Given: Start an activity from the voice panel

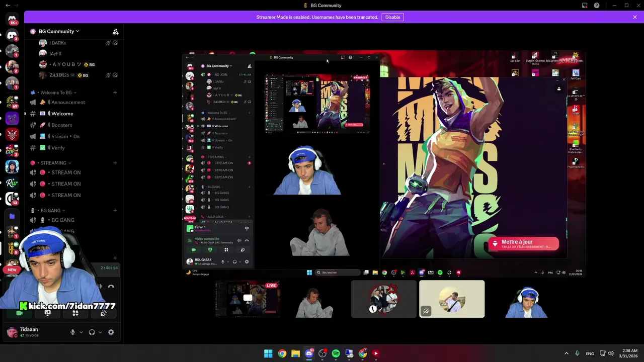Looking at the screenshot, I should (75, 313).
